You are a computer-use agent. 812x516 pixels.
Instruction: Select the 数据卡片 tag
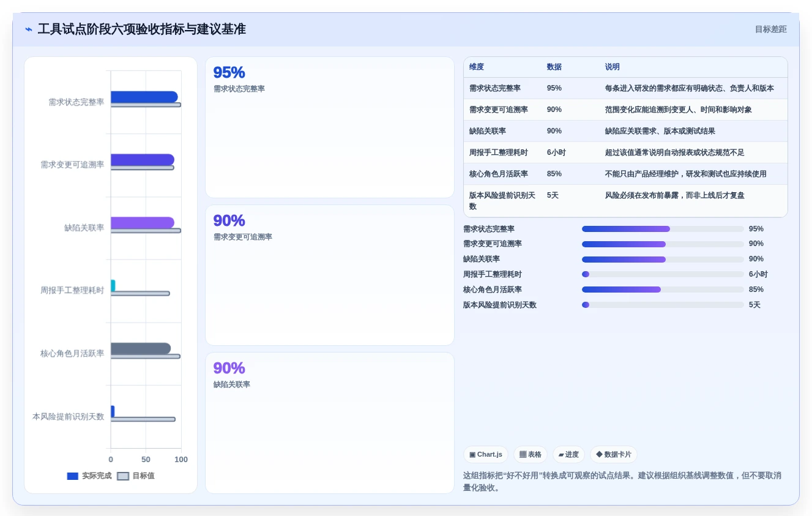(x=614, y=454)
